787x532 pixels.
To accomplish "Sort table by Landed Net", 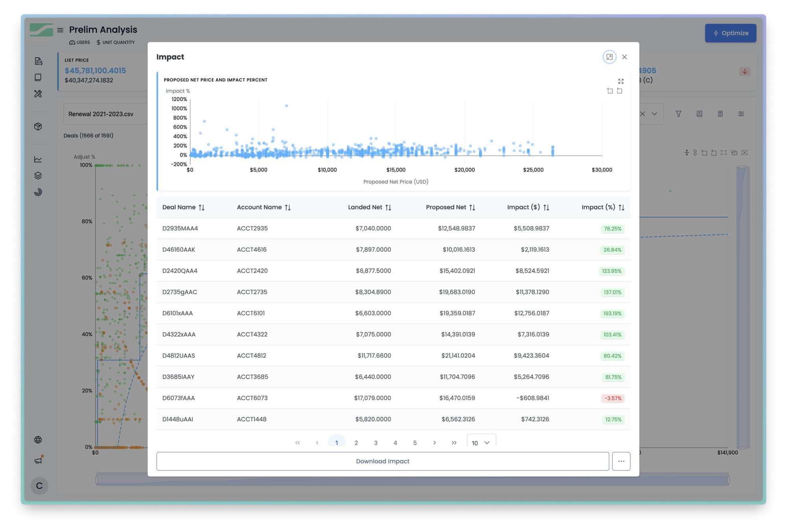I will pyautogui.click(x=388, y=207).
